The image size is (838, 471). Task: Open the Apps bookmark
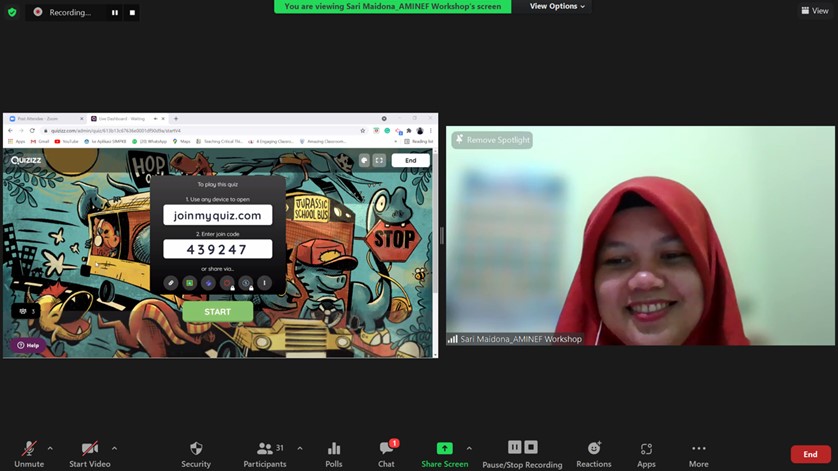(17, 142)
